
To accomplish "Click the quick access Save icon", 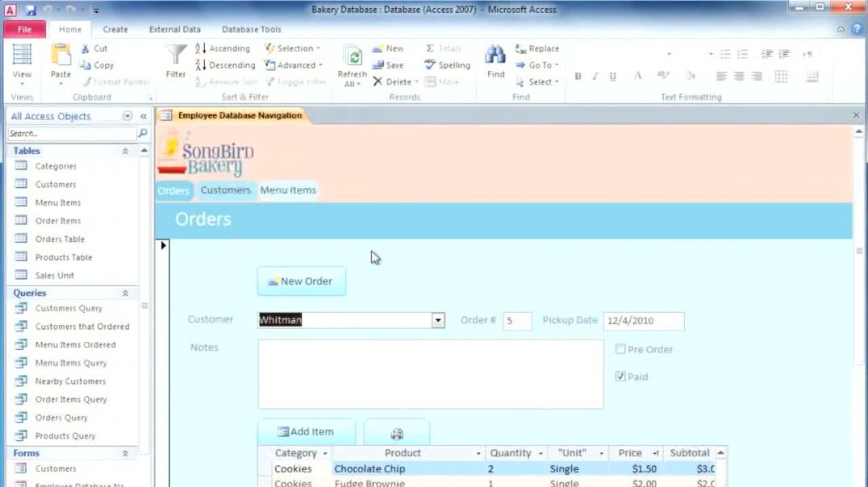I will click(x=30, y=10).
